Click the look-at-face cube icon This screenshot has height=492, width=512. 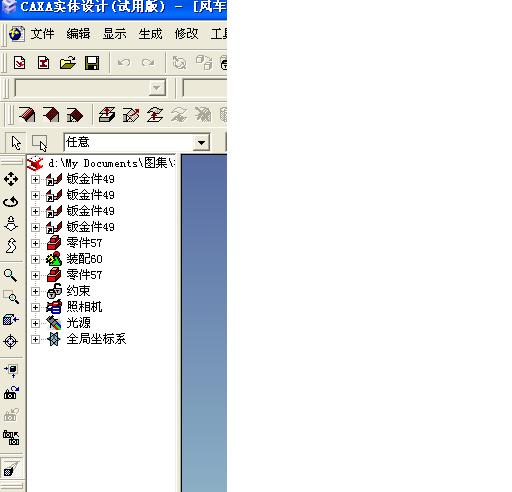11,320
